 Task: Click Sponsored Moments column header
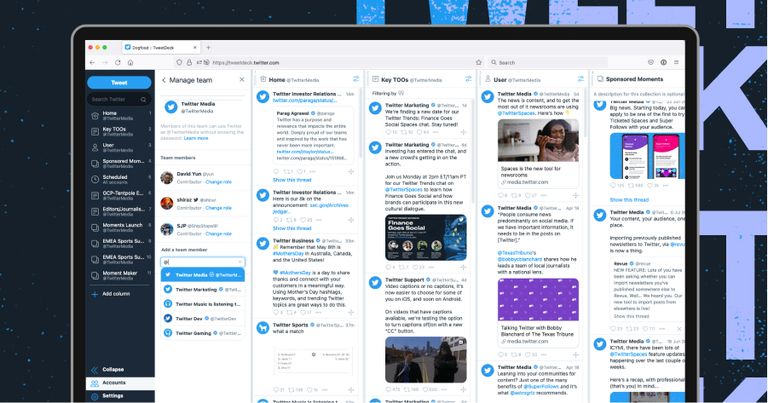click(634, 79)
